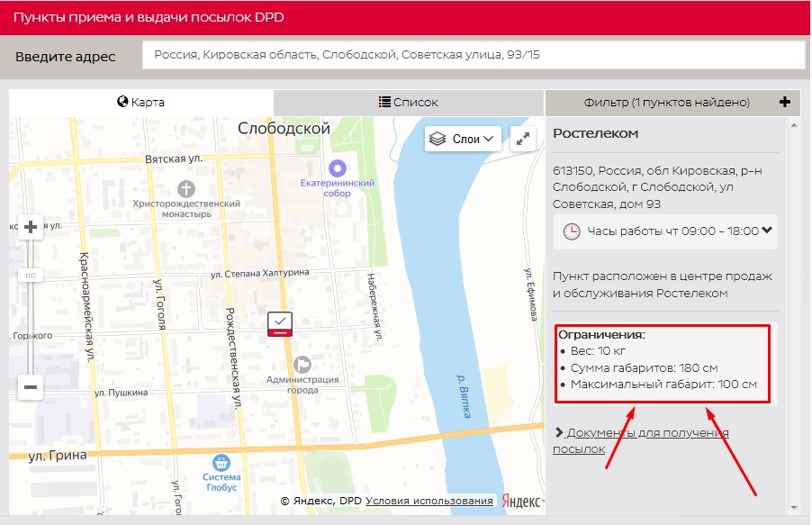812x525 pixels.
Task: Open Условия использования link
Action: [429, 501]
